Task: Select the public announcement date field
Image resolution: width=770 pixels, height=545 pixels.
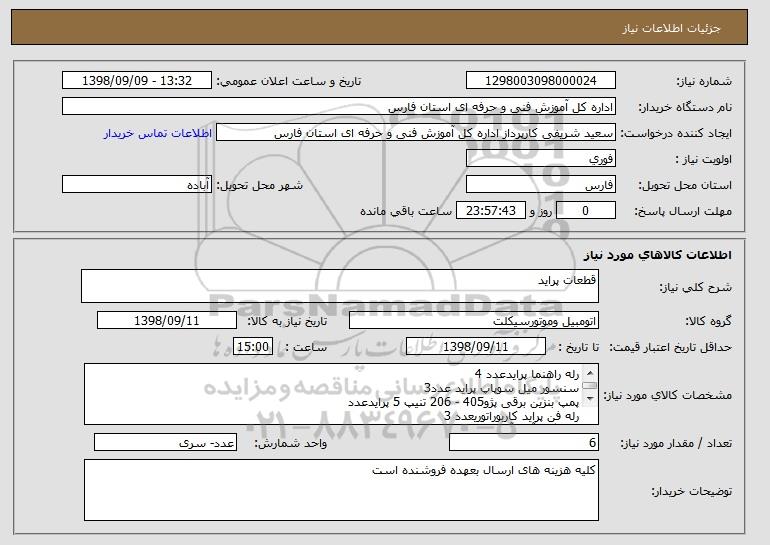Action: (x=137, y=81)
